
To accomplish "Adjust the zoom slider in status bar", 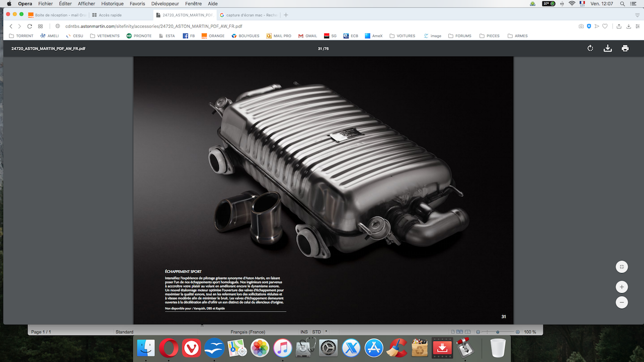I will [x=498, y=332].
